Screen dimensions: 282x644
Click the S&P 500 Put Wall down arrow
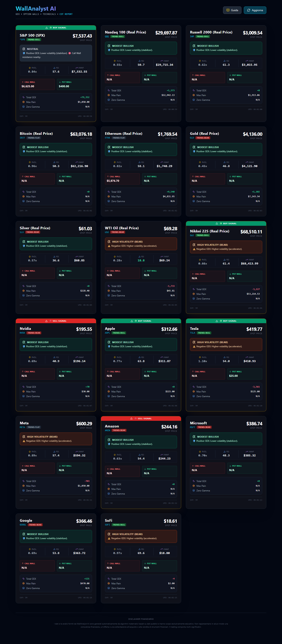click(60, 82)
